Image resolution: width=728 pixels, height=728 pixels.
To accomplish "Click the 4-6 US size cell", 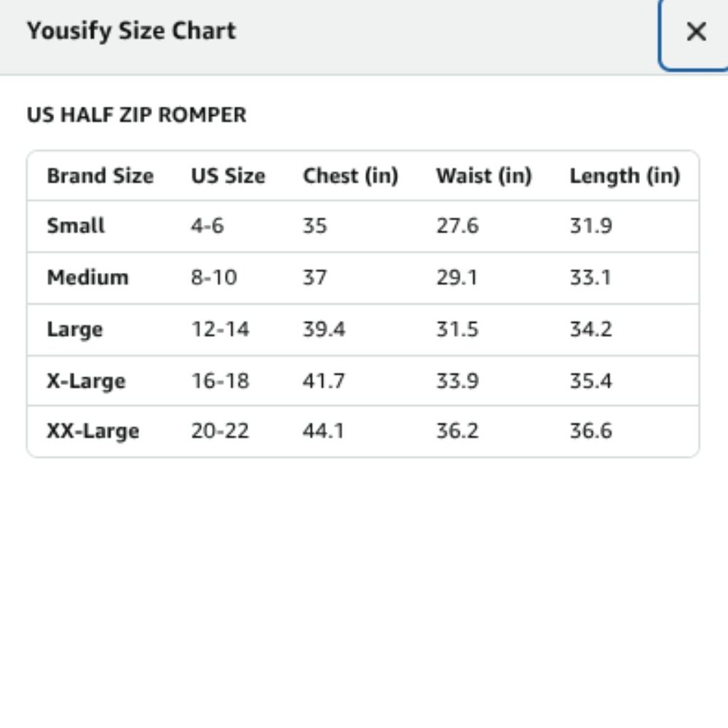I will (x=207, y=226).
